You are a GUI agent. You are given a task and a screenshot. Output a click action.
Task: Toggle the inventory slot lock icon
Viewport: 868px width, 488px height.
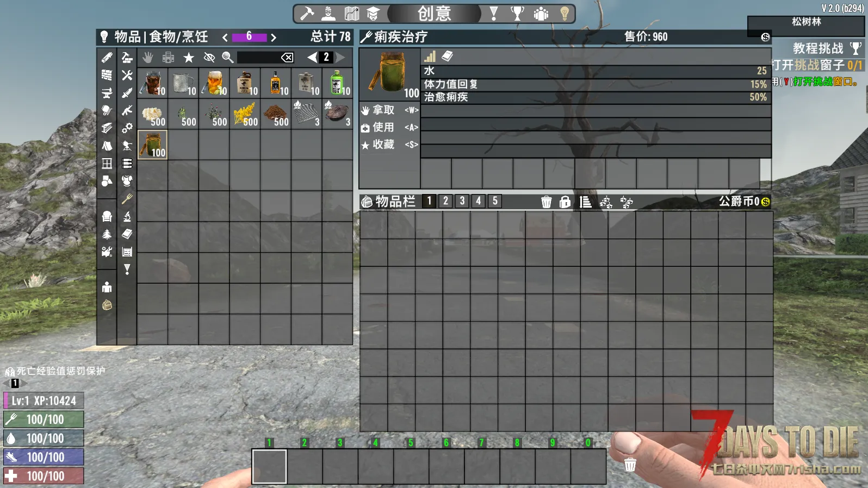565,202
